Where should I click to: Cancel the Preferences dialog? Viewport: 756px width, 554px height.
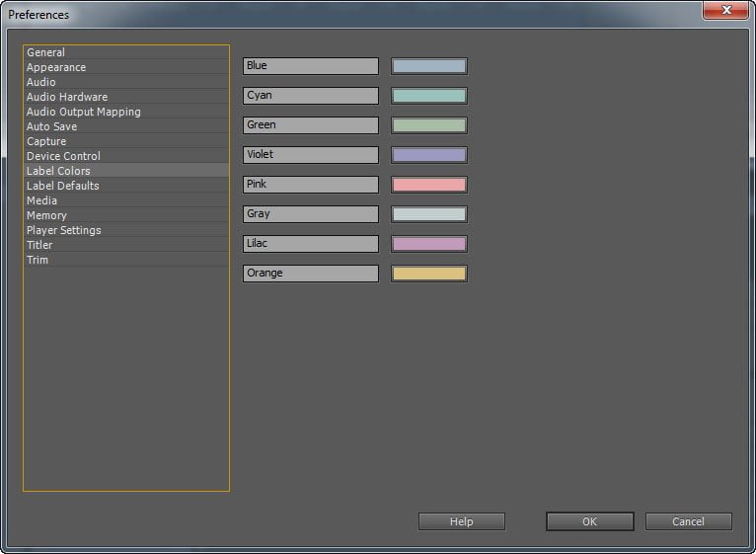[689, 521]
